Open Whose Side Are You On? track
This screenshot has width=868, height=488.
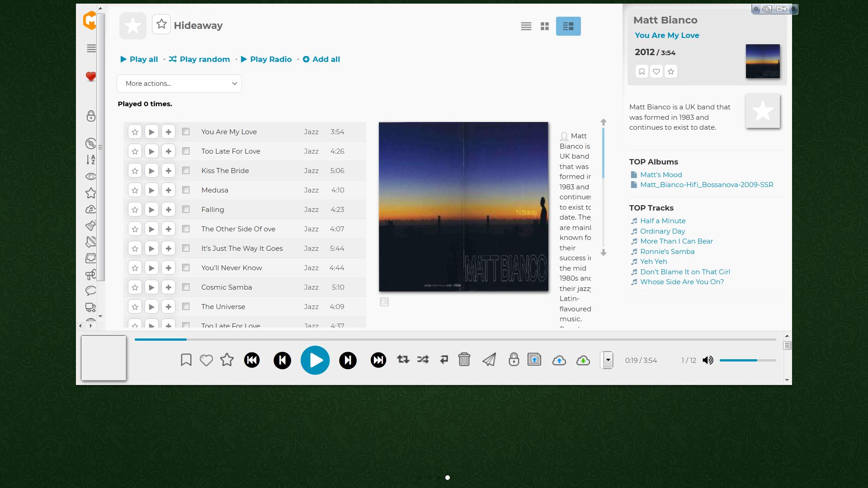[682, 282]
